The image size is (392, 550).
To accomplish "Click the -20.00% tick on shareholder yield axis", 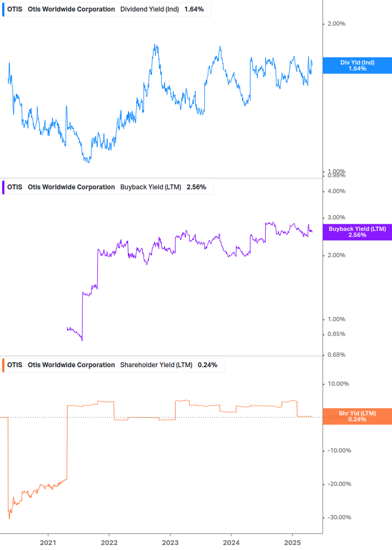I will click(339, 484).
